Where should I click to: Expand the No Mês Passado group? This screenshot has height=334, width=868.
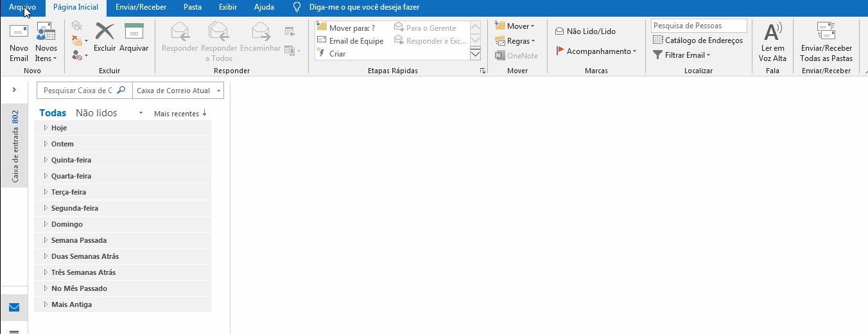click(123, 288)
